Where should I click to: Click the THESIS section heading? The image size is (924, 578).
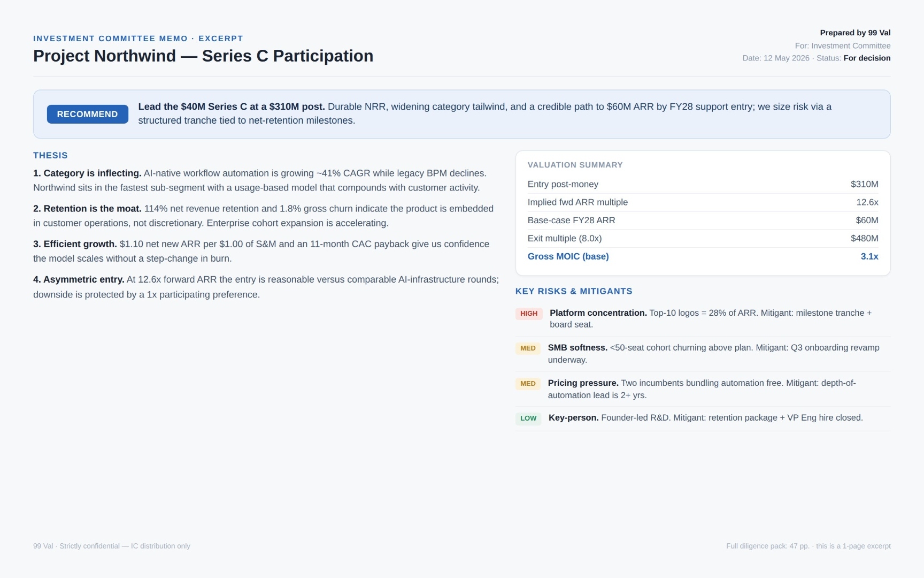[x=50, y=155]
